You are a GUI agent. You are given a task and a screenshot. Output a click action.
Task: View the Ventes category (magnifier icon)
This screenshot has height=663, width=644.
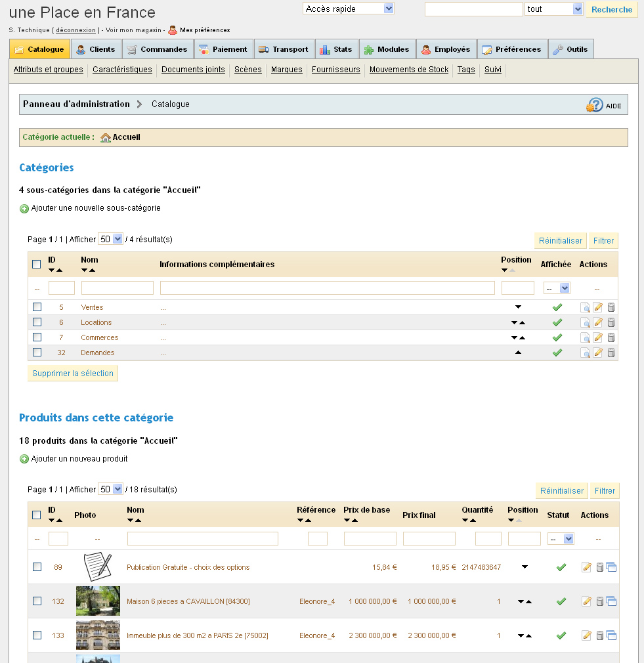585,307
